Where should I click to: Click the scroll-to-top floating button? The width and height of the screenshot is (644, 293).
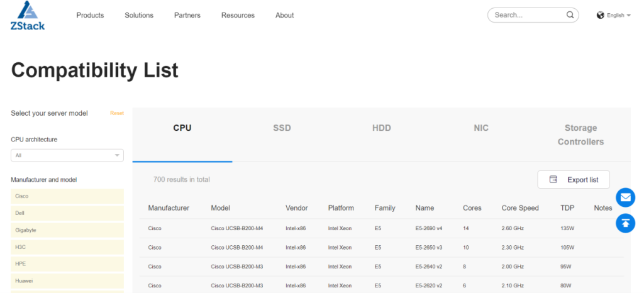[x=625, y=223]
